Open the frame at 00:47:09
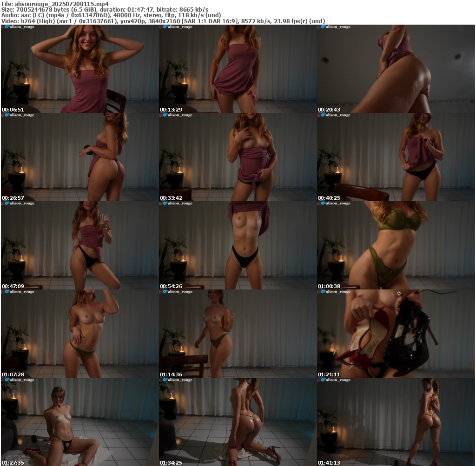The width and height of the screenshot is (476, 466). [79, 245]
